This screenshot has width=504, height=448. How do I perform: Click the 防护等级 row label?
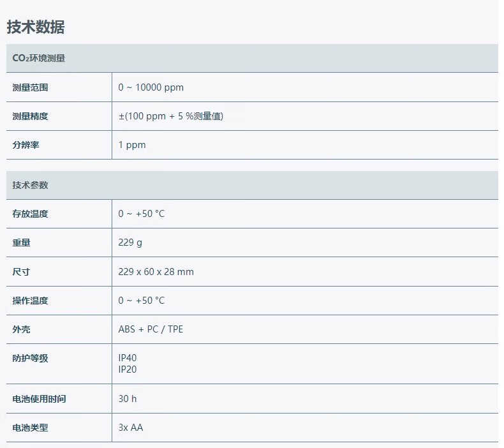point(30,358)
